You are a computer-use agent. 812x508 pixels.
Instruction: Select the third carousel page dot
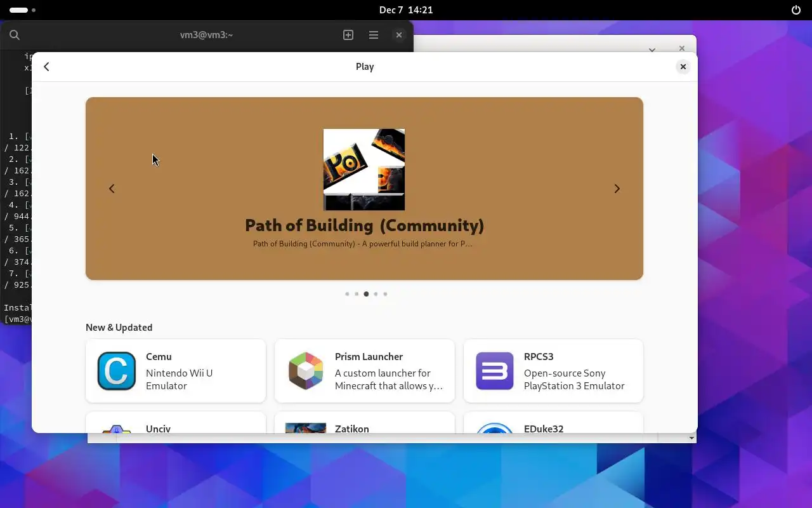coord(366,294)
